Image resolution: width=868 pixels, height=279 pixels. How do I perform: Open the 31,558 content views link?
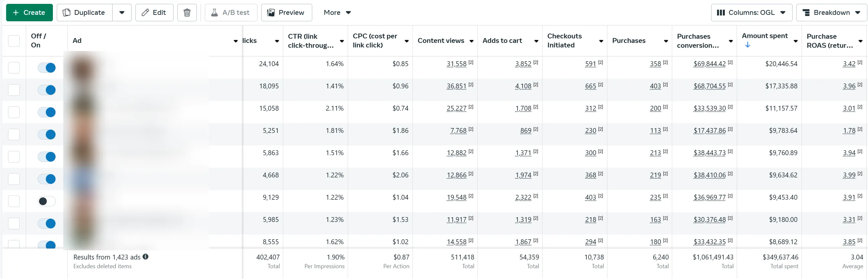457,64
